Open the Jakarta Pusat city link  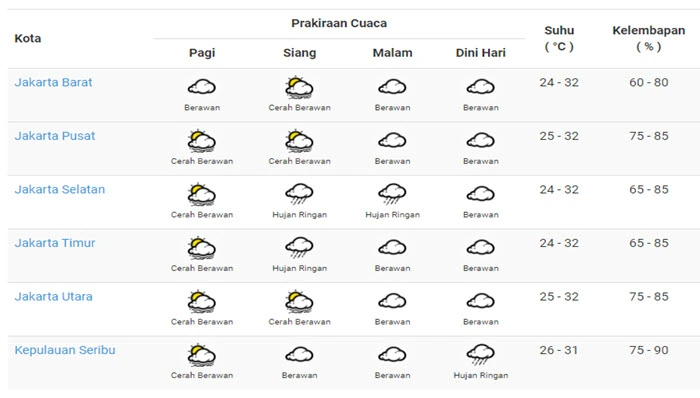pos(54,136)
